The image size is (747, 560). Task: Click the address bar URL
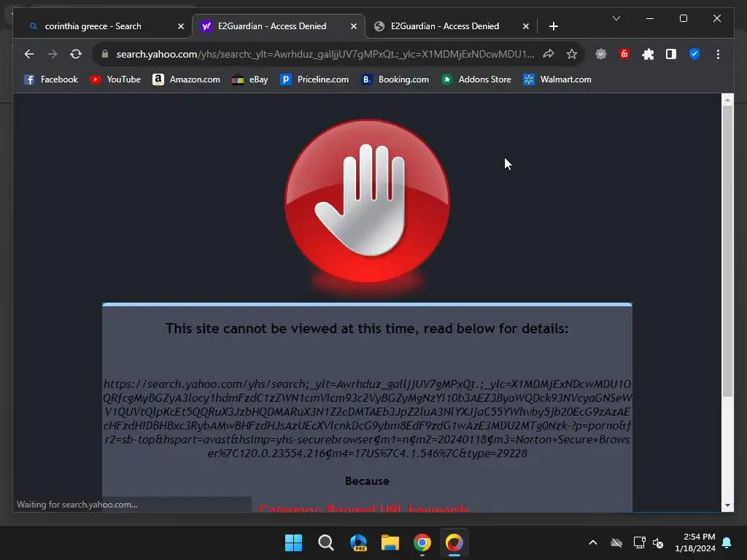point(325,54)
